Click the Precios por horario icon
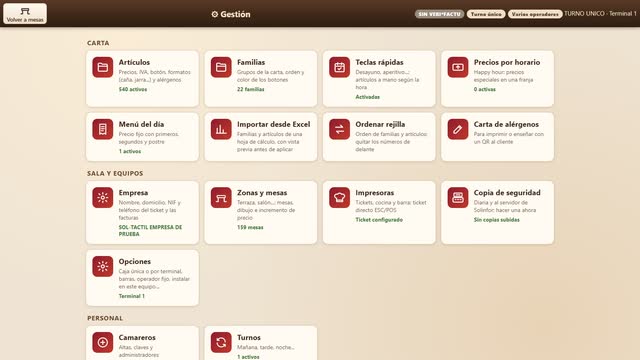Screen dimensions: 640x360 point(458,67)
